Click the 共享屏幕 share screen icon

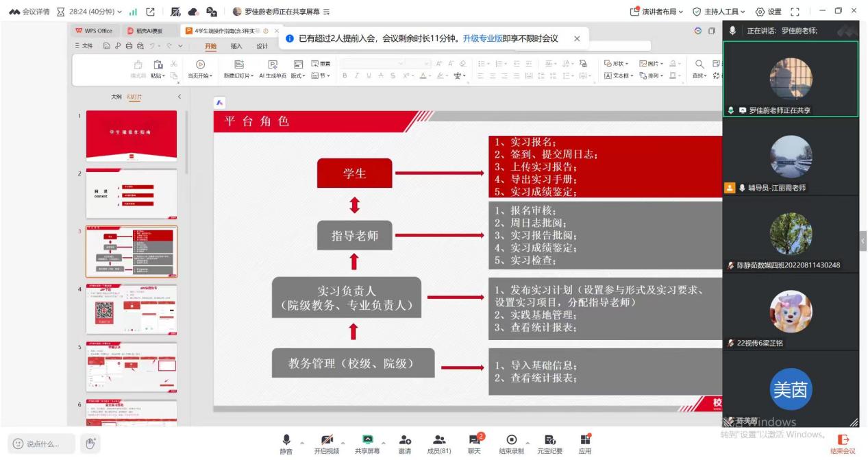(x=368, y=439)
